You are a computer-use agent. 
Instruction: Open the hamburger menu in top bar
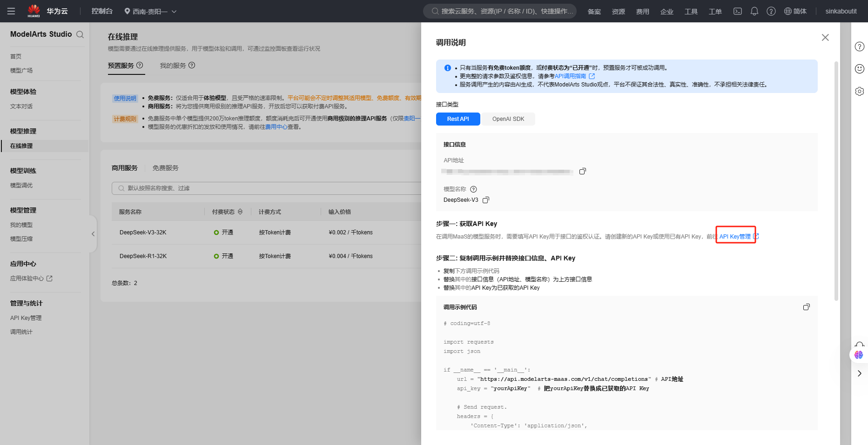pos(11,11)
